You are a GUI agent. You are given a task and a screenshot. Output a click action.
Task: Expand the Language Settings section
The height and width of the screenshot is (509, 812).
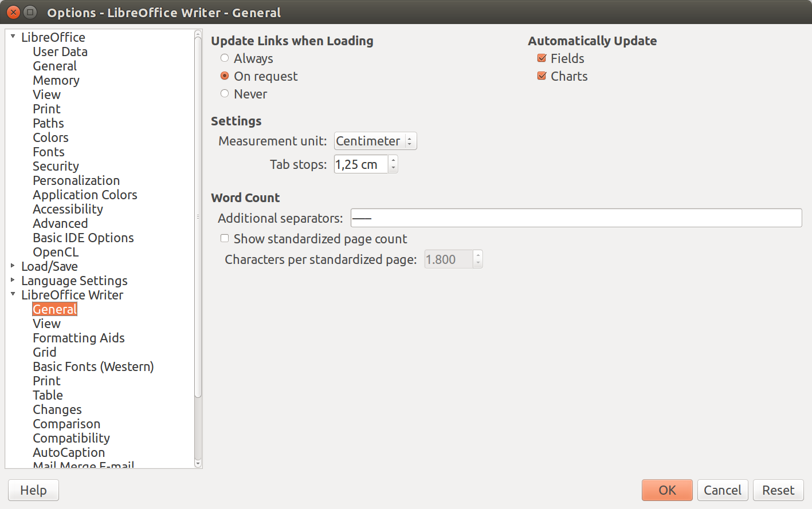pyautogui.click(x=13, y=281)
